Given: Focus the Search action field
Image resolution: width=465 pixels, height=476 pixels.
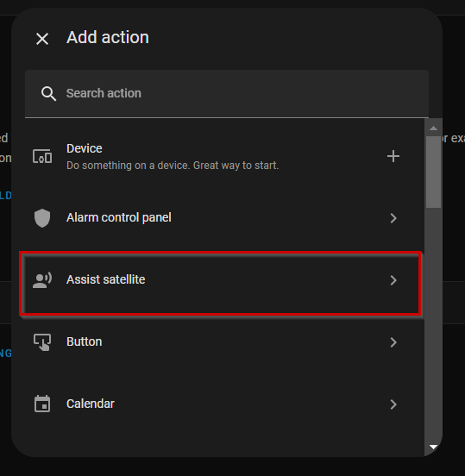Looking at the screenshot, I should (227, 93).
